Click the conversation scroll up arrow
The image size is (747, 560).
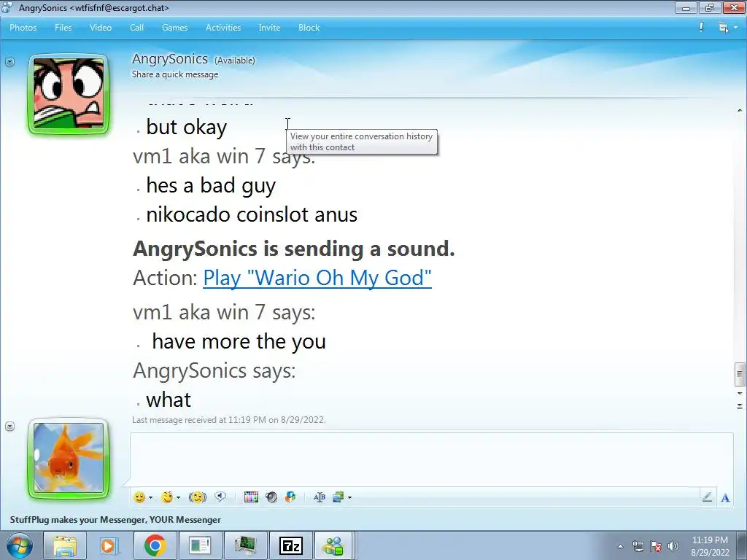(x=740, y=110)
